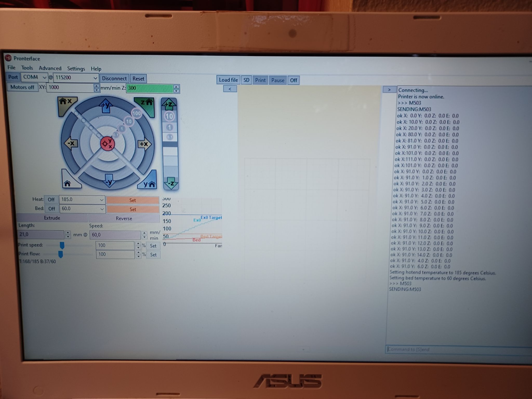
Task: Apply Print speed with its Set button
Action: coord(153,246)
